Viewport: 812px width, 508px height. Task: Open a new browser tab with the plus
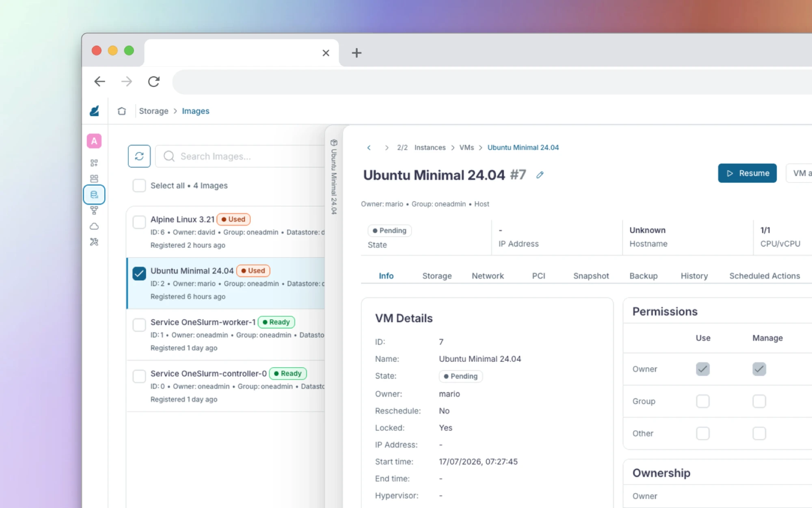tap(356, 53)
